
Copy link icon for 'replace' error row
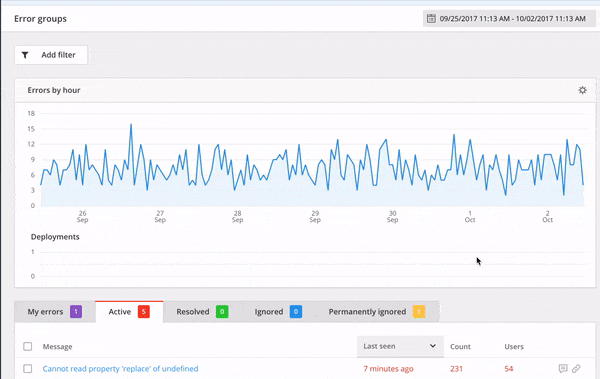[576, 368]
